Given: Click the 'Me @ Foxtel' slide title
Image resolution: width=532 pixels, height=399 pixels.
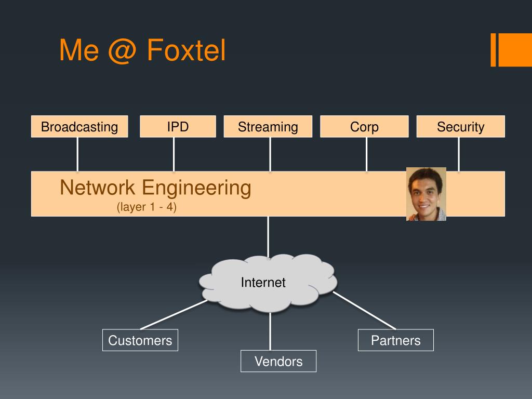Looking at the screenshot, I should click(142, 50).
